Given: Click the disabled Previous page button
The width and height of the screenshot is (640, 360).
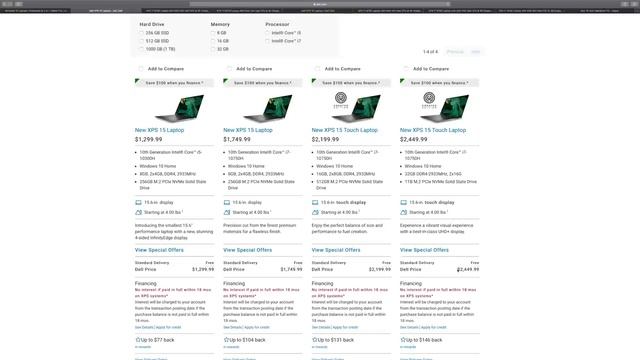Looking at the screenshot, I should pos(455,52).
